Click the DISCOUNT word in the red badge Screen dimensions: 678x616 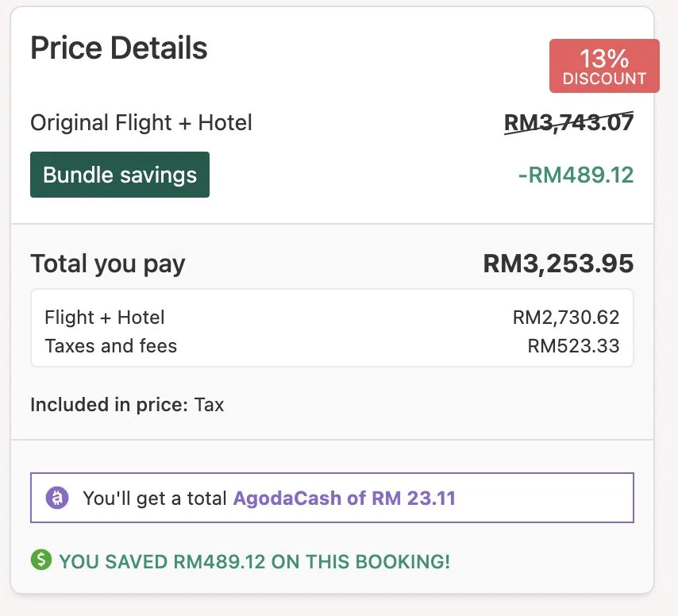coord(604,79)
